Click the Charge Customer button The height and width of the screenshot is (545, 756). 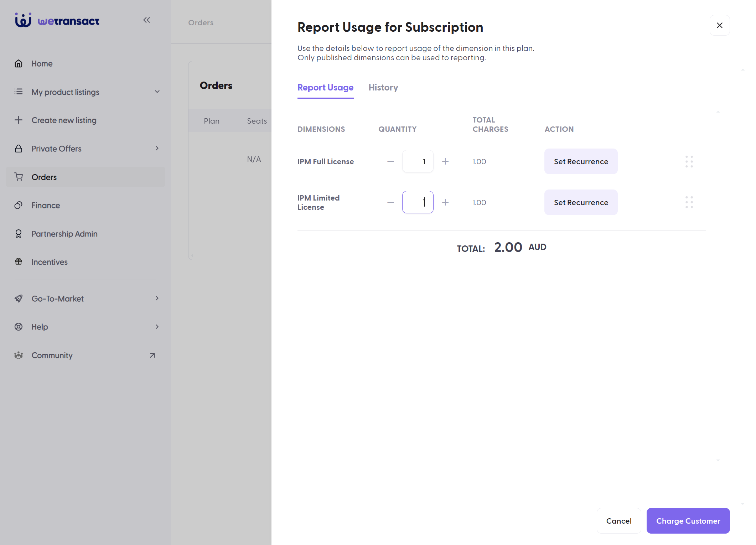coord(688,521)
